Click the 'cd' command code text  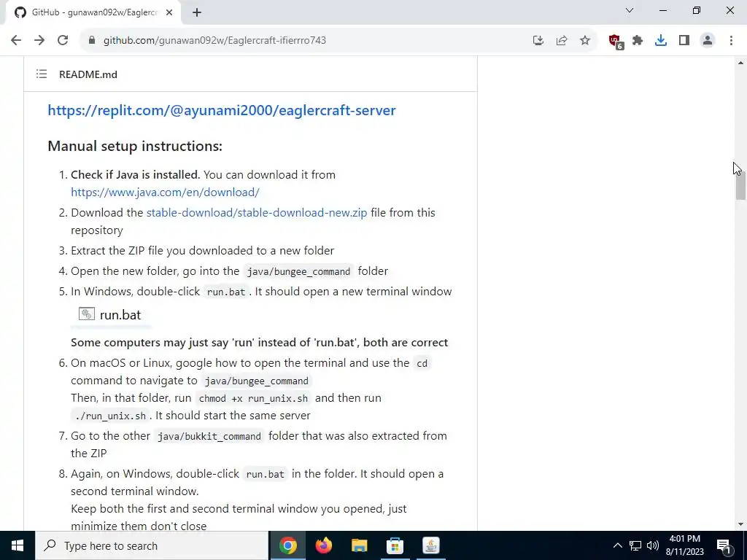pos(422,364)
